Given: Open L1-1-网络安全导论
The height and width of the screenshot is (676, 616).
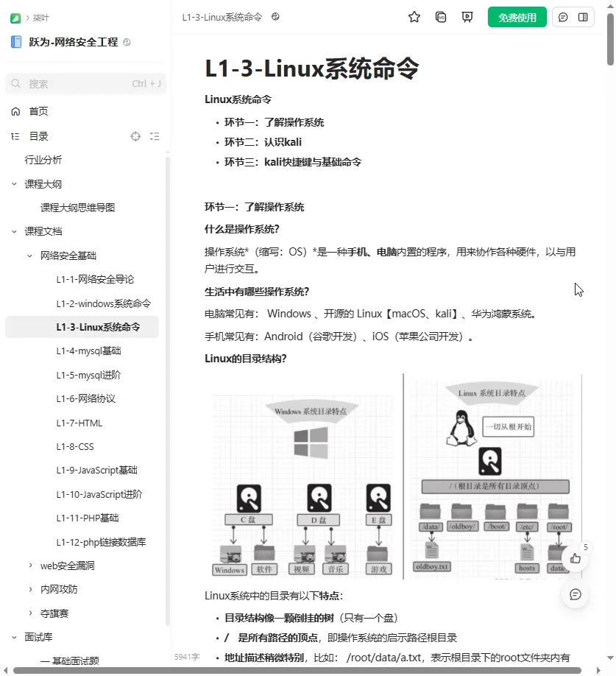Looking at the screenshot, I should tap(95, 279).
